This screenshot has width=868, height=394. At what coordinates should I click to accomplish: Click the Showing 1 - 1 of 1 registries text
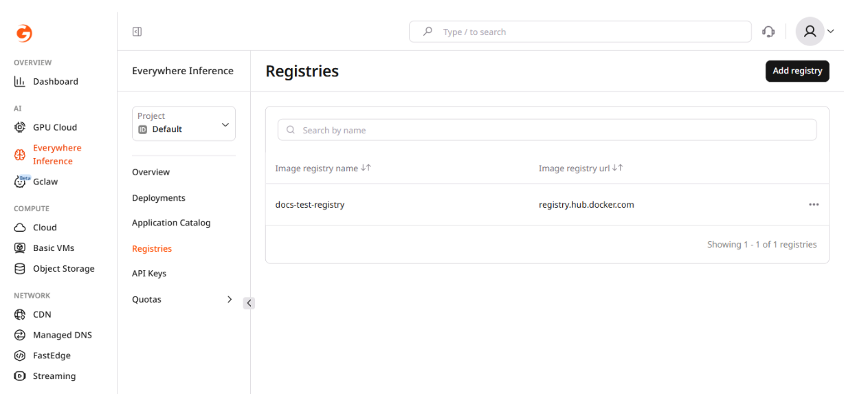[762, 244]
